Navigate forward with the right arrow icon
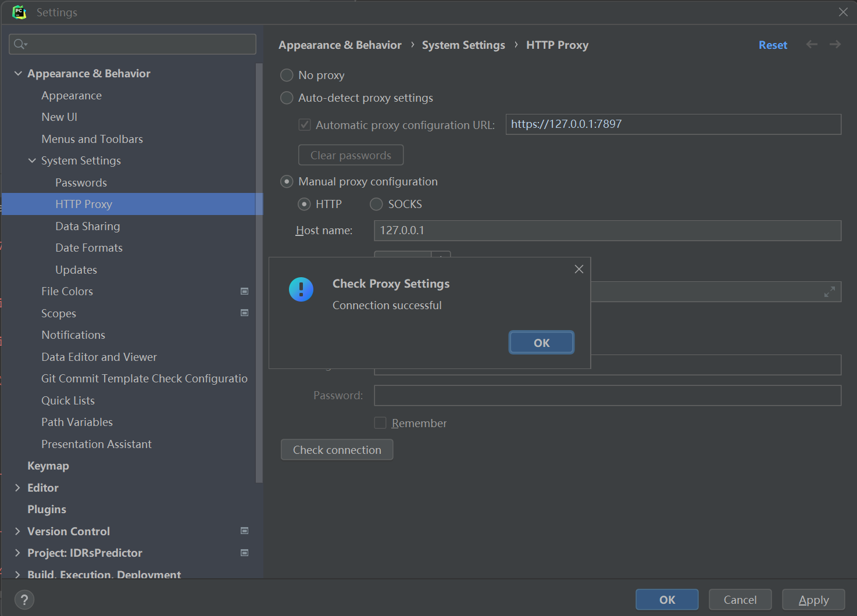 point(835,45)
